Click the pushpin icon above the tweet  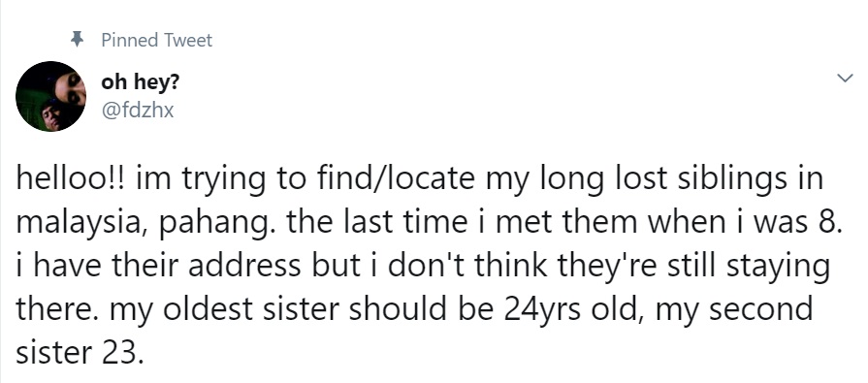78,40
